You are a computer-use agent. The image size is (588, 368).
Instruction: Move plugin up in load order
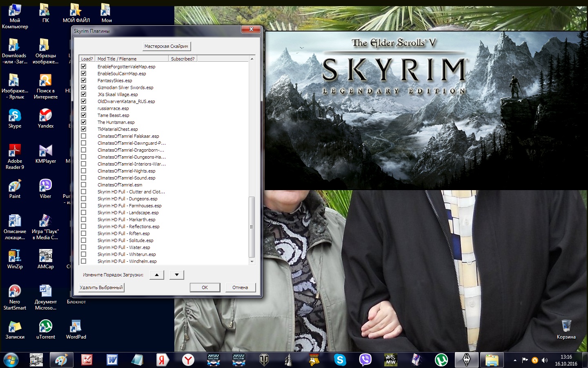(157, 275)
